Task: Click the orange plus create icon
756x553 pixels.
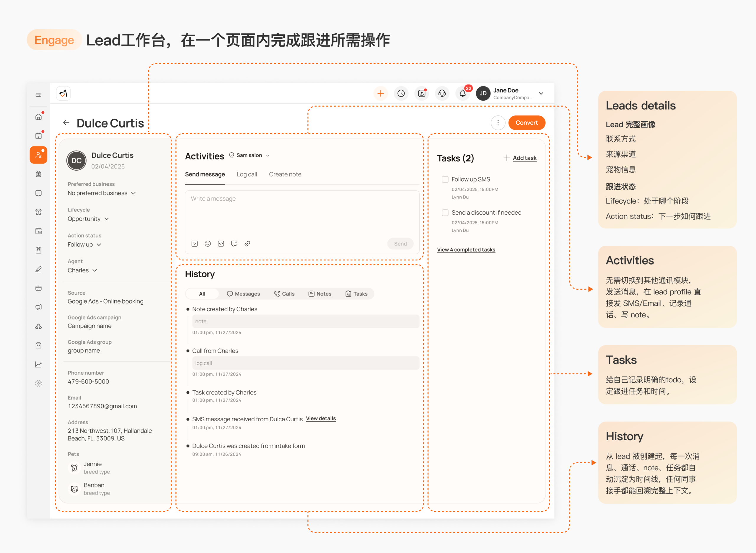Action: (381, 93)
